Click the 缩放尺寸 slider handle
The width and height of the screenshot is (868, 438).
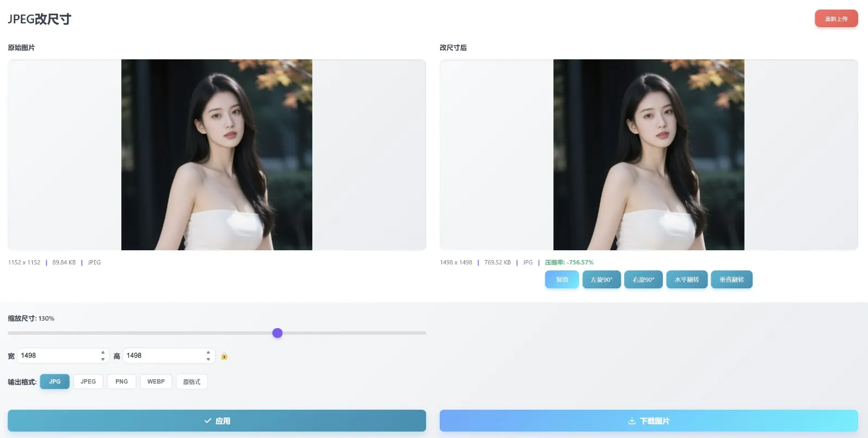(278, 333)
